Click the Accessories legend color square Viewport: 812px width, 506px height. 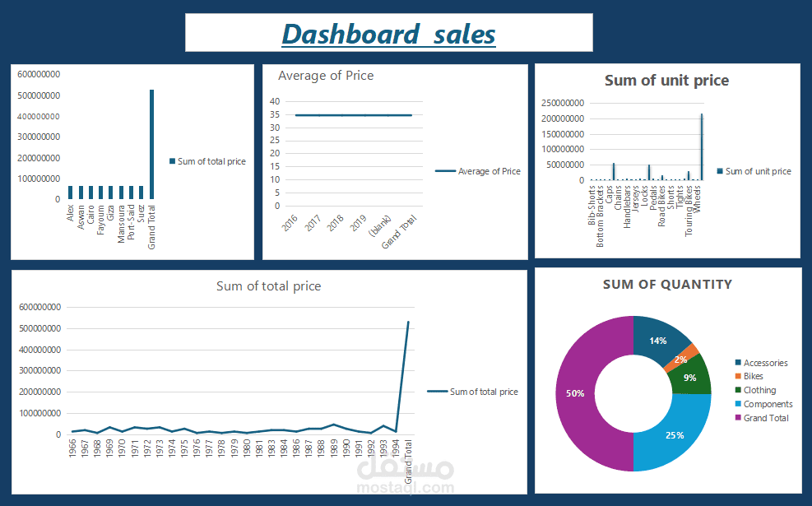pyautogui.click(x=738, y=363)
